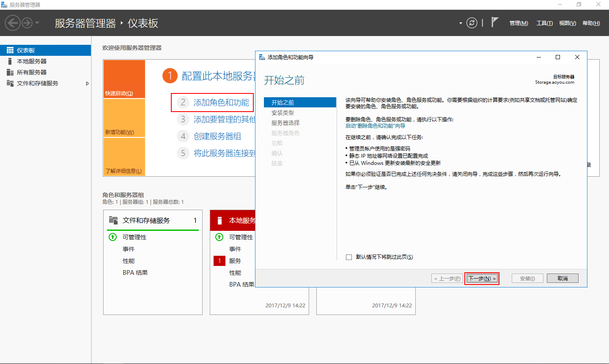Open the navigation history dropdown arrow
The width and height of the screenshot is (609, 364).
click(x=37, y=23)
